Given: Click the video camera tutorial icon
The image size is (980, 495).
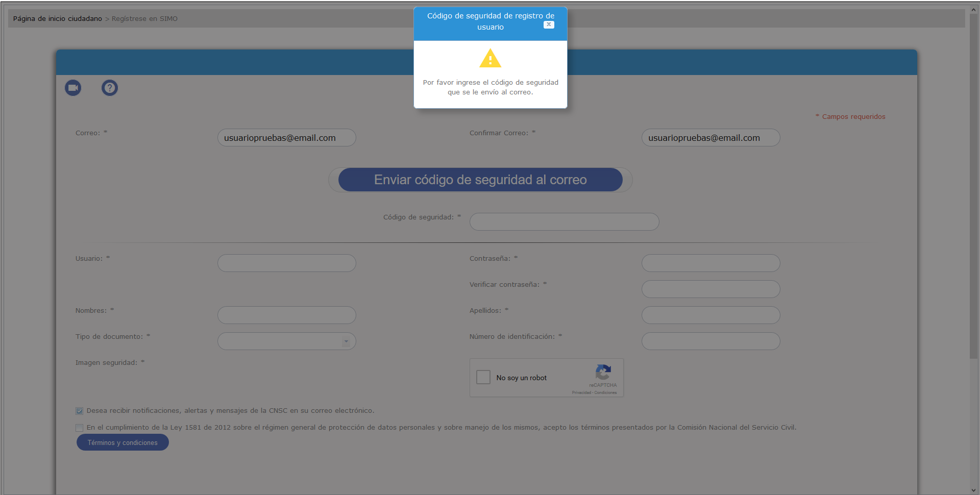Looking at the screenshot, I should (73, 88).
